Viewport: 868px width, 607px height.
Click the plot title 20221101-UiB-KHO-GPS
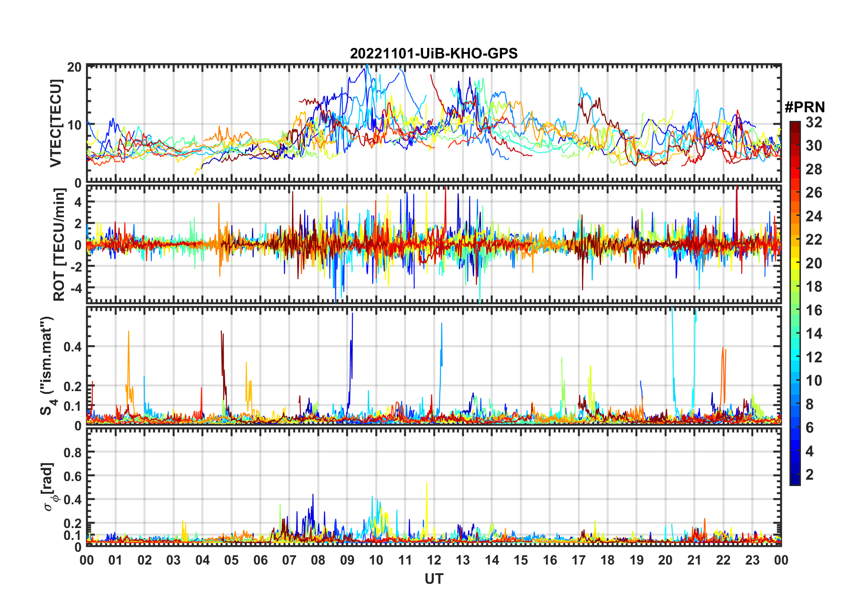434,54
